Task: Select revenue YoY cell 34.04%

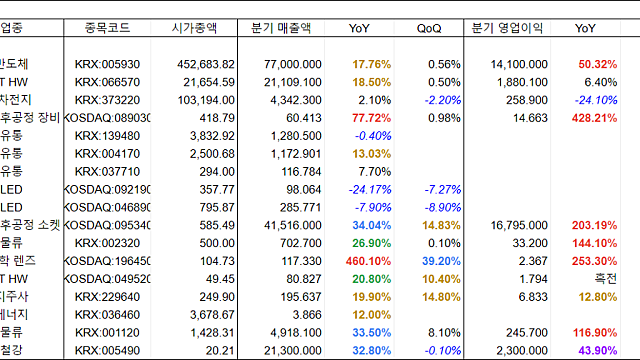Action: 371,226
